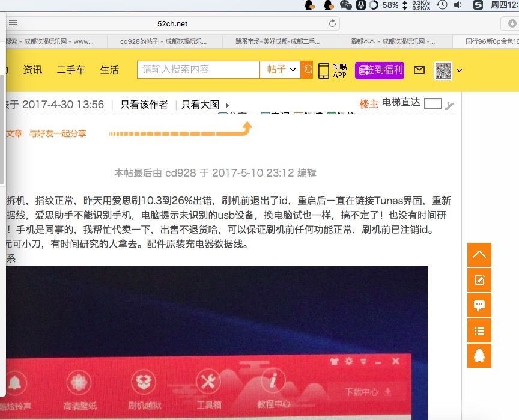This screenshot has width=519, height=420.
Task: Click the orange edit post sidebar icon
Action: coord(479,280)
